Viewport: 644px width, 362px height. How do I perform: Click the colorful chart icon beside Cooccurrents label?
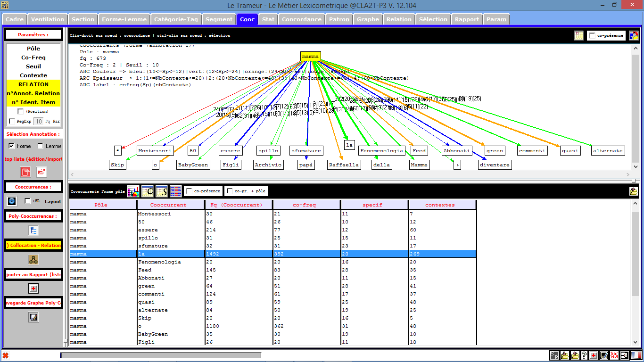click(133, 191)
